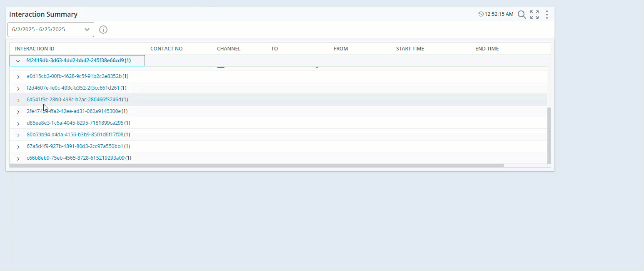Select interaction 67a5d4f9-927b-4891-80d3-2cc97a550bb1

coord(75,146)
